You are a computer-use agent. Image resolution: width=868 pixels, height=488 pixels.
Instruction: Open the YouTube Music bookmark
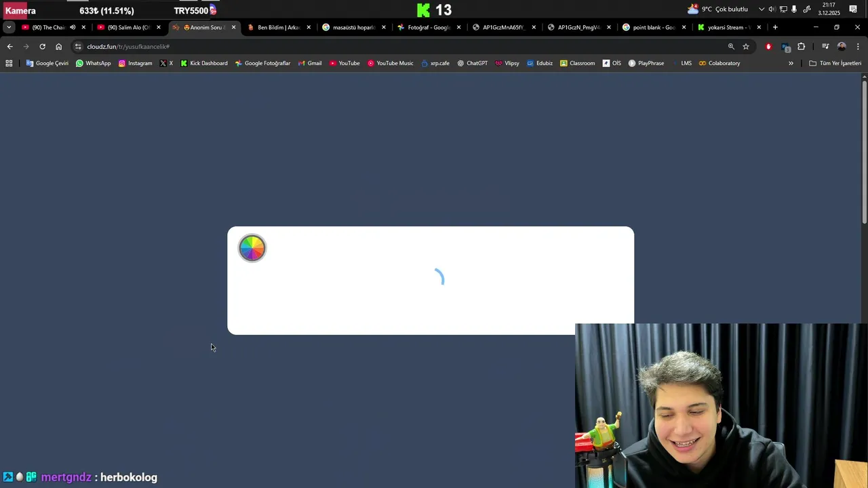click(x=390, y=63)
